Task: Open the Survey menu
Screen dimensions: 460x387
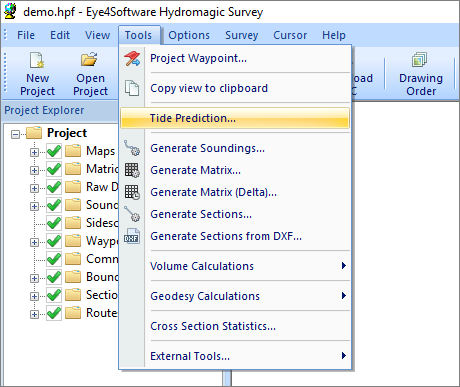Action: tap(241, 35)
